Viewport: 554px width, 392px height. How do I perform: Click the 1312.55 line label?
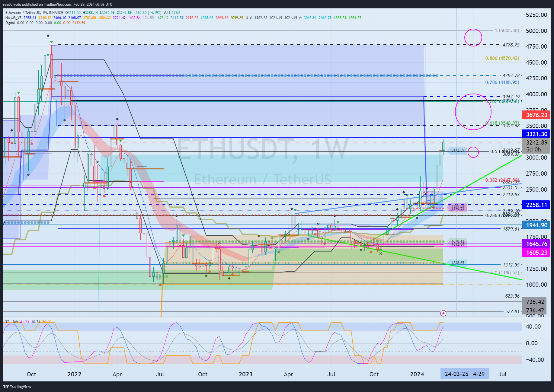point(511,265)
